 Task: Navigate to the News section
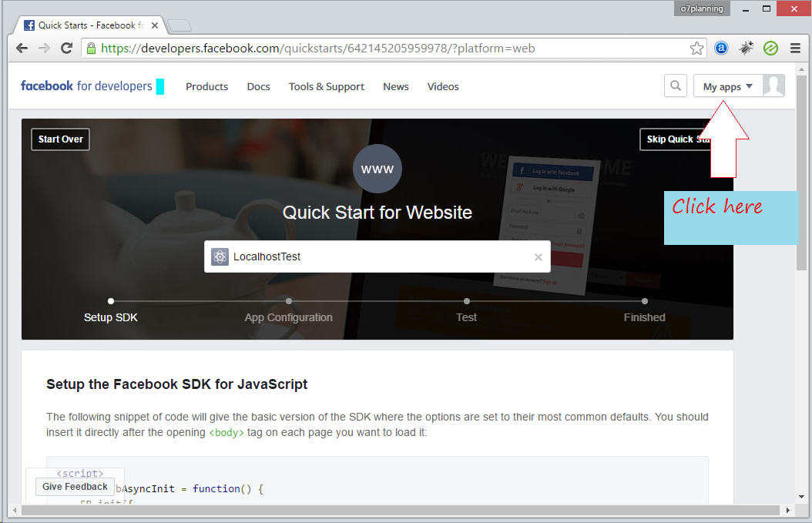tap(396, 86)
